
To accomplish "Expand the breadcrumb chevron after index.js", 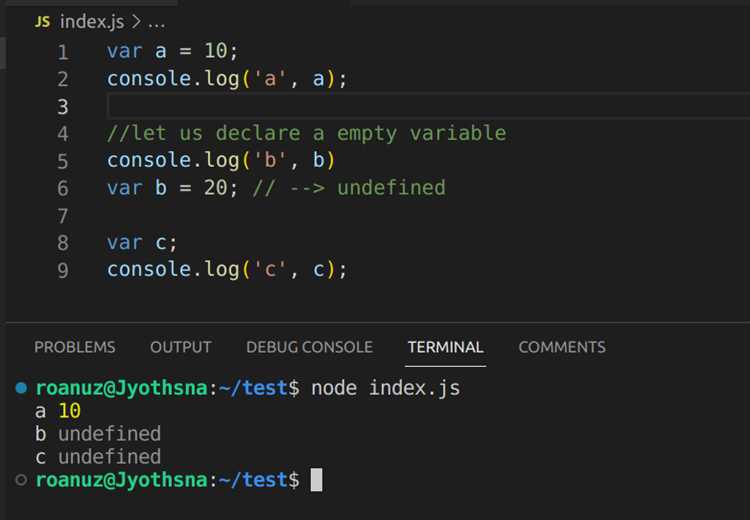I will coord(136,22).
